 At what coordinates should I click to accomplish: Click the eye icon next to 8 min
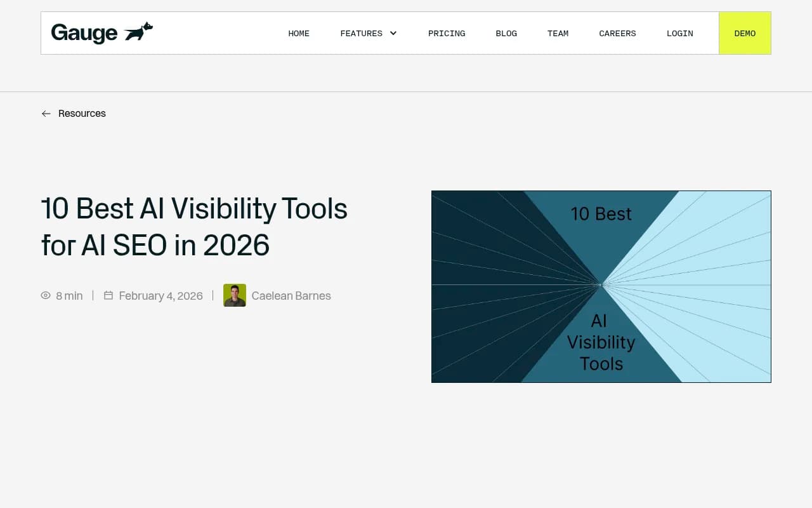click(45, 295)
